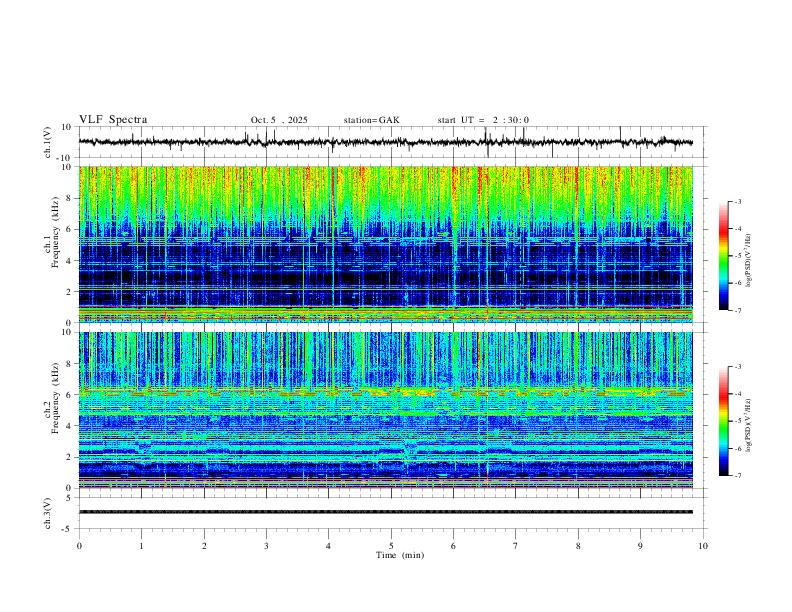Click the ch.1 spectrogram panel
The width and height of the screenshot is (792, 612).
pyautogui.click(x=386, y=244)
